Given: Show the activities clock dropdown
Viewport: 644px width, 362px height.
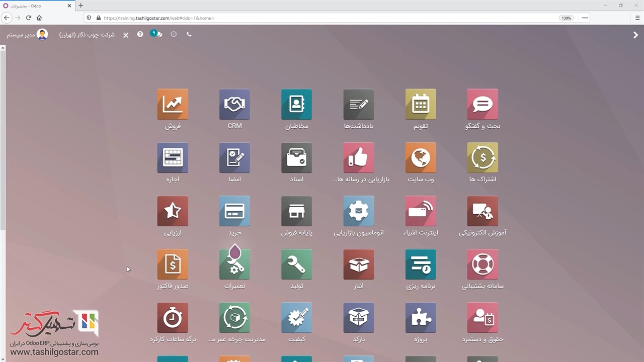Looking at the screenshot, I should coord(174,35).
